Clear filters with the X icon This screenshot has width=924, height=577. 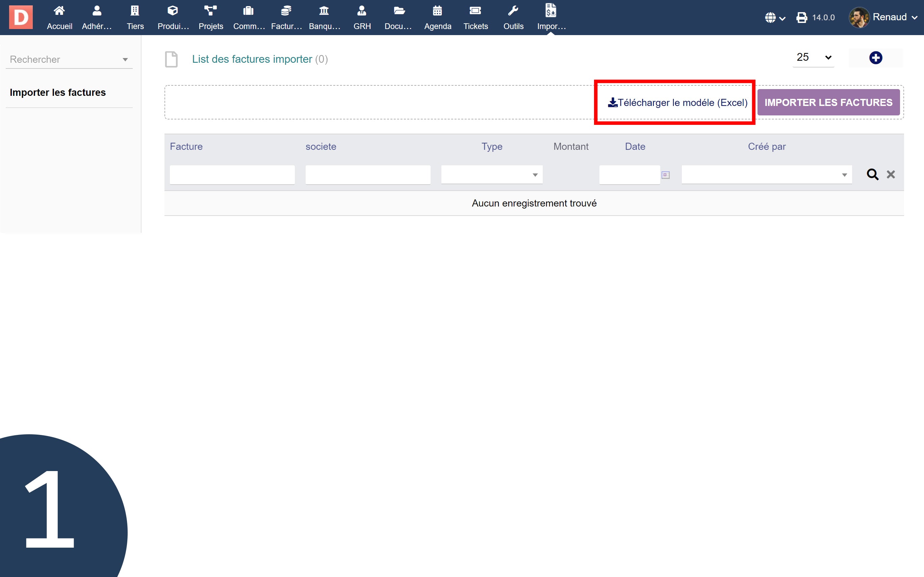tap(891, 174)
